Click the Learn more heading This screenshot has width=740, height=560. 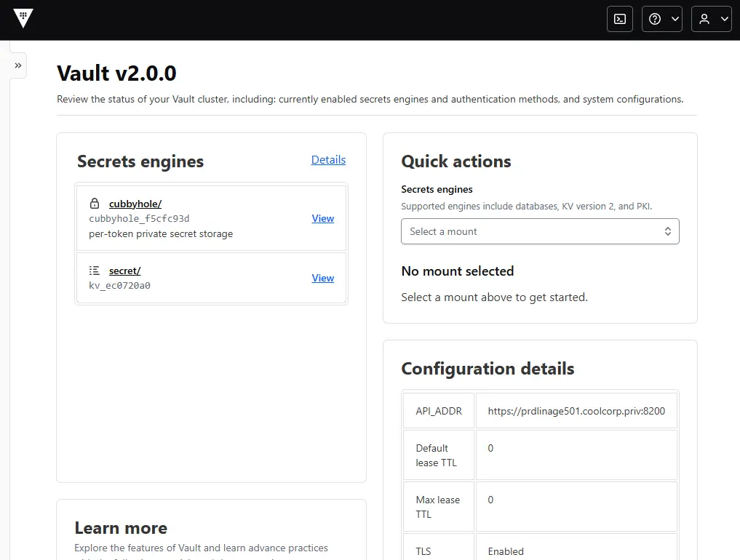(121, 528)
